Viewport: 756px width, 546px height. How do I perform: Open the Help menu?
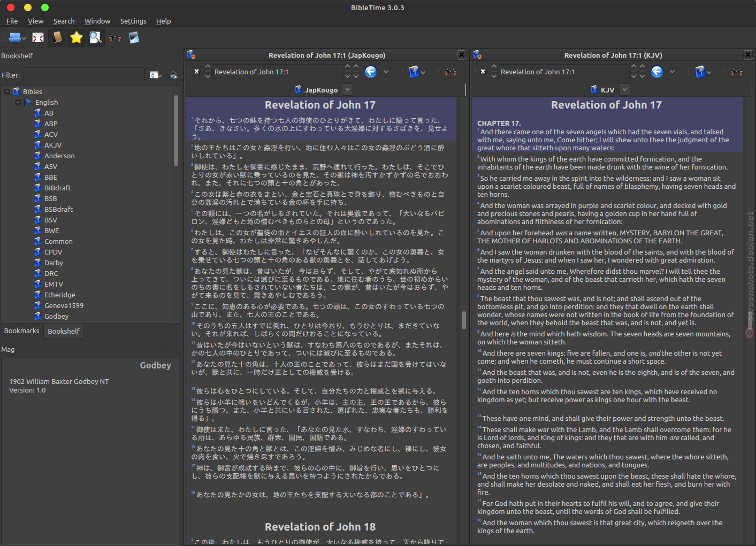pyautogui.click(x=163, y=21)
